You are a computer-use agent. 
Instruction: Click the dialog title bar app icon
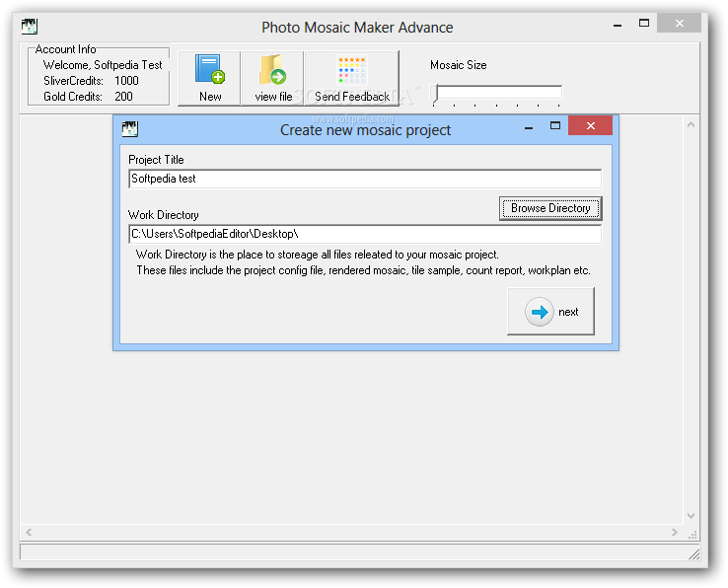(x=130, y=128)
